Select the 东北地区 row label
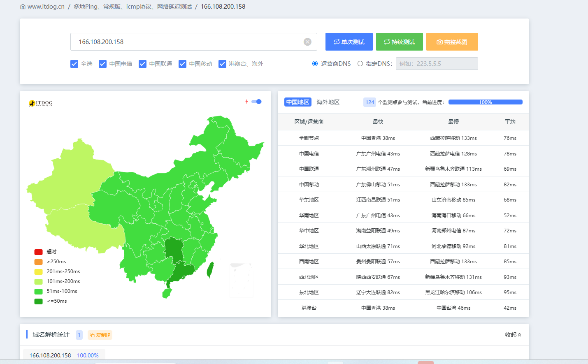Viewport: 588px width, 364px height. [x=309, y=292]
